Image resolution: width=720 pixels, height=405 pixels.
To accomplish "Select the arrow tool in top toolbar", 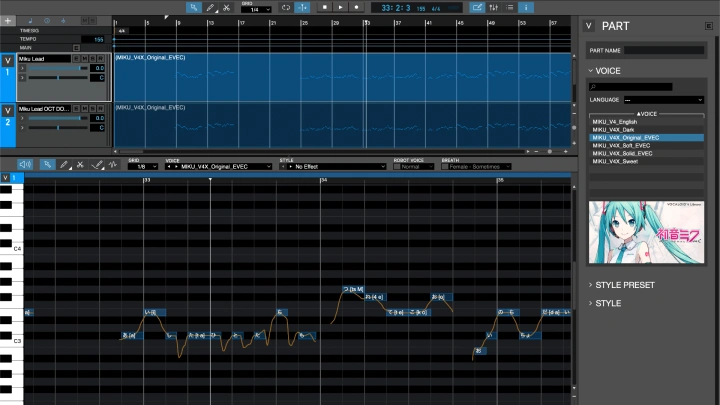I will click(193, 7).
